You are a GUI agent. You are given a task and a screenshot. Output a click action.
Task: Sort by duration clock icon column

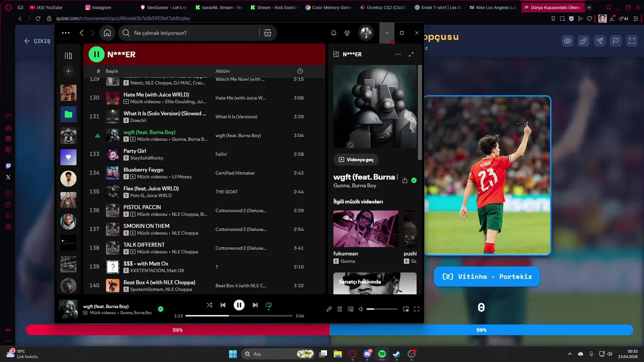(x=300, y=71)
